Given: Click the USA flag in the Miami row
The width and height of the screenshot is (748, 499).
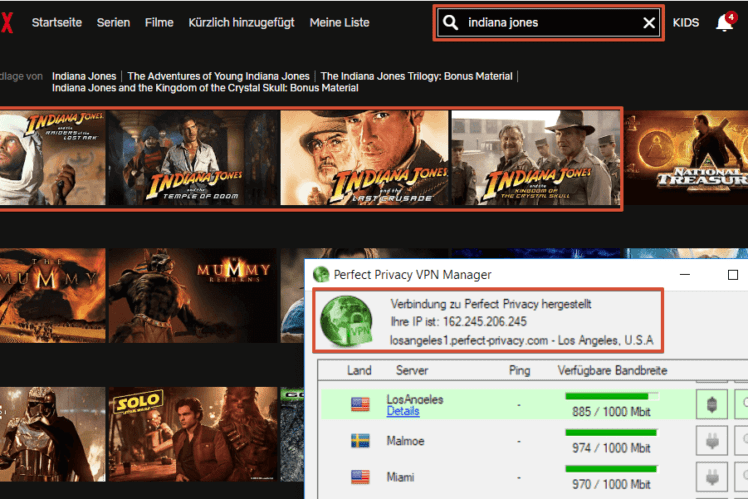Looking at the screenshot, I should click(360, 477).
